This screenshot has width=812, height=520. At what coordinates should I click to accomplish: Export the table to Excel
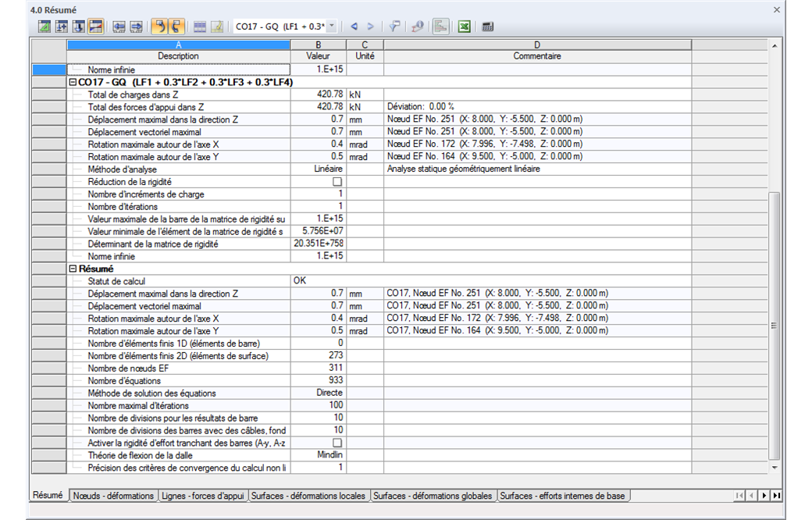(x=465, y=27)
